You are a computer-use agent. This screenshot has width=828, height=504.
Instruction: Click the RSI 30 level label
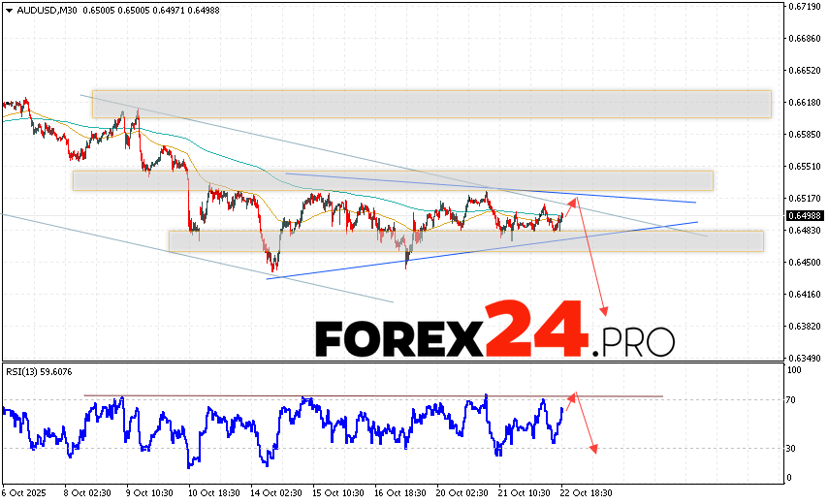[x=792, y=448]
